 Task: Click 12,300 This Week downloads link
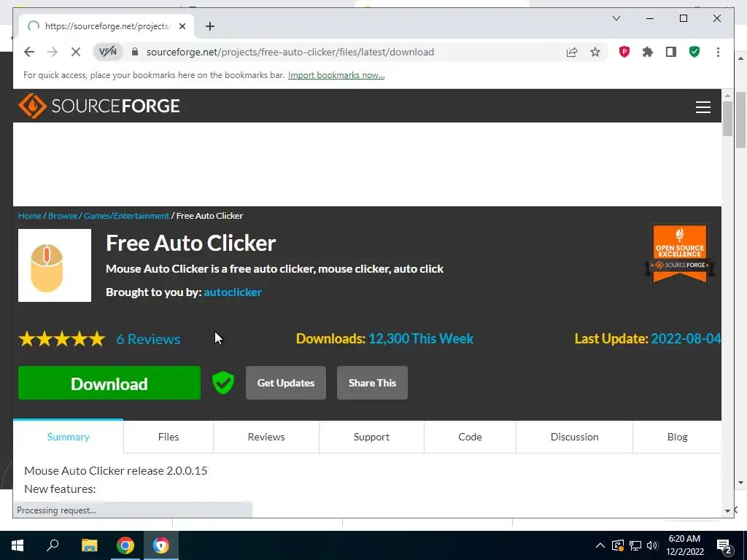point(421,338)
